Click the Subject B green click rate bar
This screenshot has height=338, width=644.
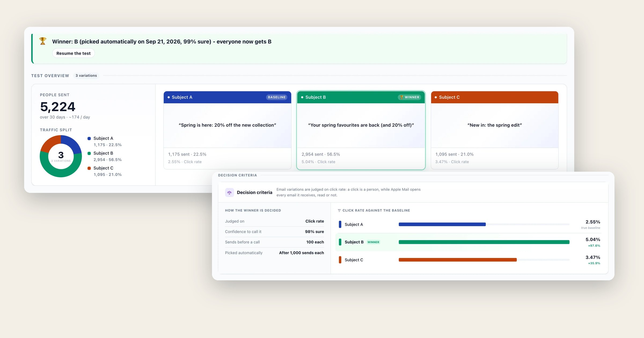click(x=484, y=242)
